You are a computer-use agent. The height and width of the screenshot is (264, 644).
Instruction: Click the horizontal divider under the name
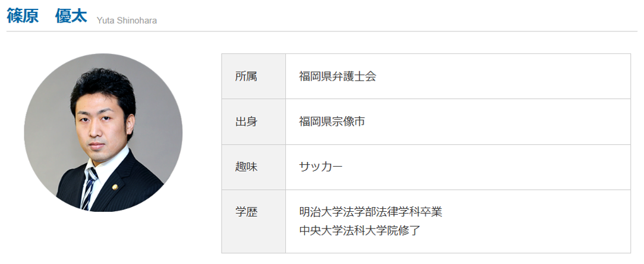click(322, 31)
